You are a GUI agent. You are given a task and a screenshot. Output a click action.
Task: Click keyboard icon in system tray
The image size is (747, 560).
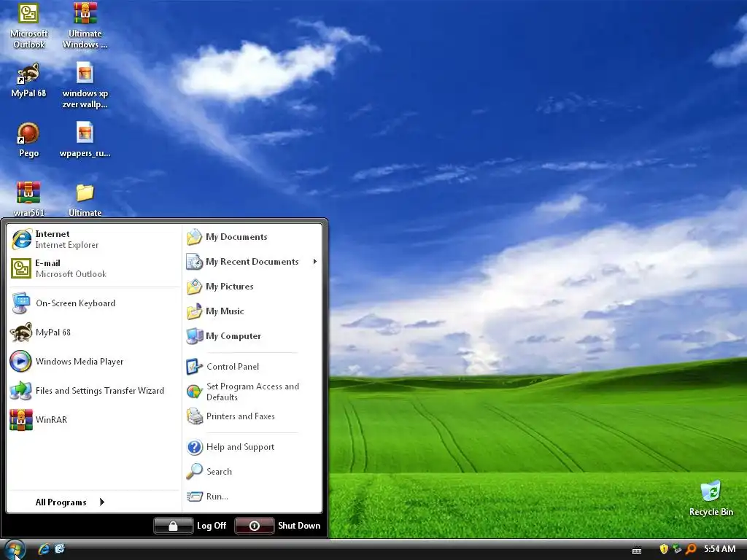(637, 550)
